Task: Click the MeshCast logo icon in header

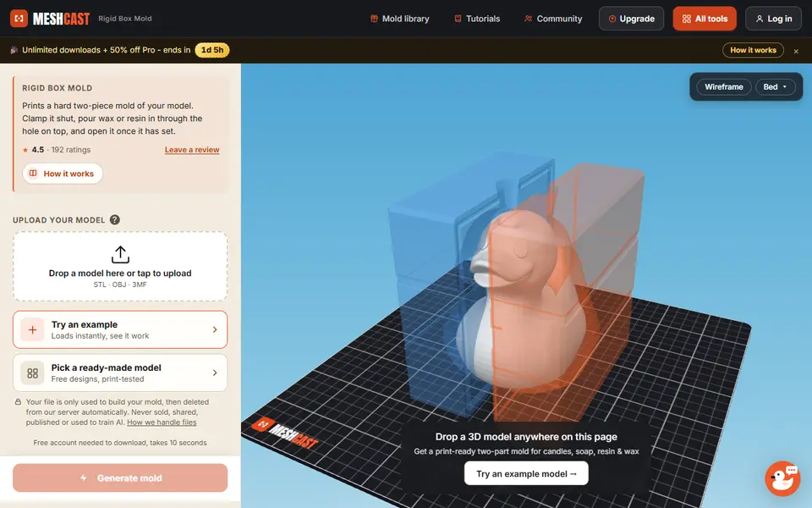Action: pos(19,19)
